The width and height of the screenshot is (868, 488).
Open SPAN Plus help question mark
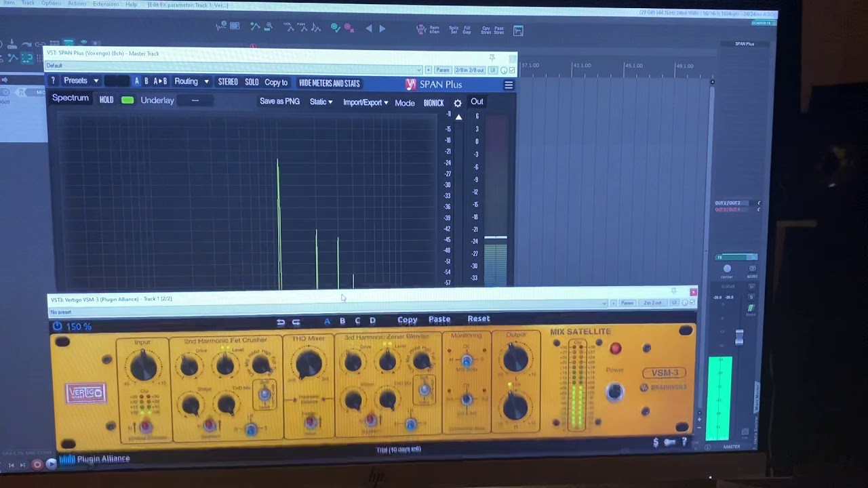coord(53,81)
